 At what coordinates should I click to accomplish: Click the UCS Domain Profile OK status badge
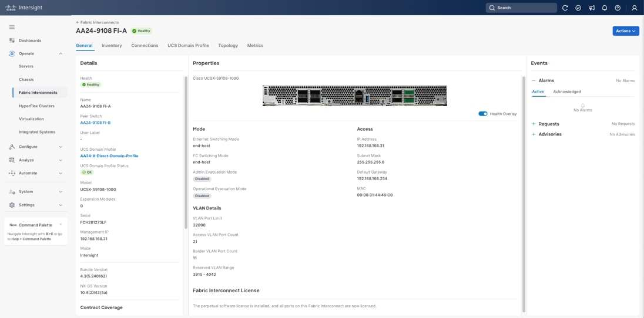pos(86,172)
